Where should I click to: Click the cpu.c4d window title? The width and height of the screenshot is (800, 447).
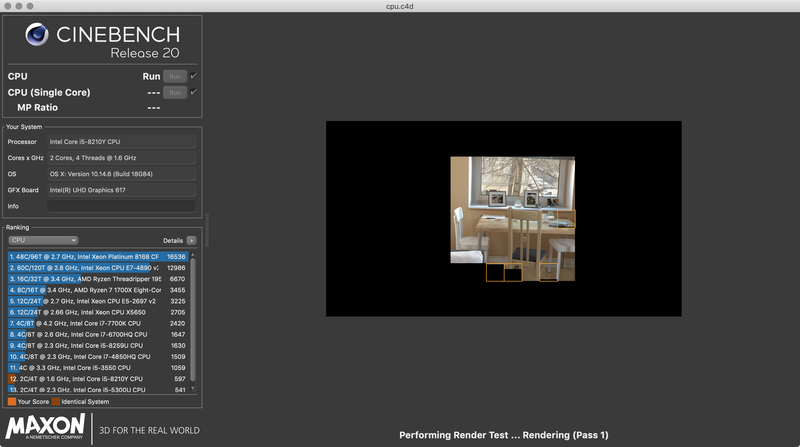point(399,6)
